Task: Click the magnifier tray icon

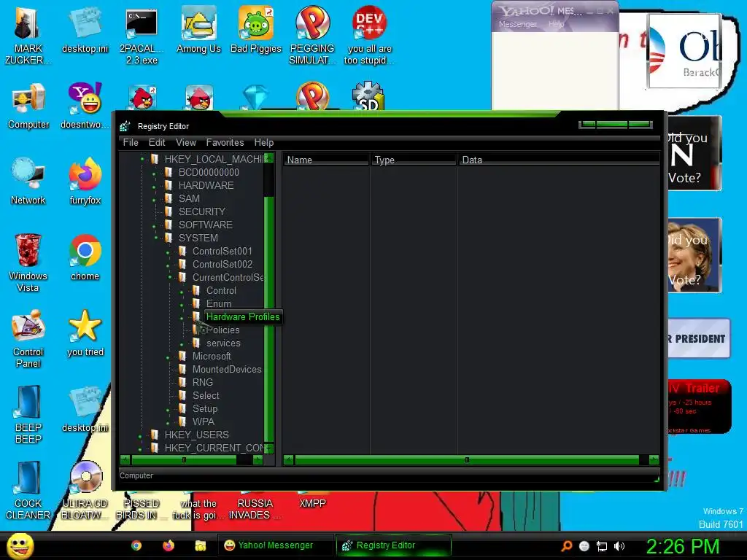Action: coord(566,546)
